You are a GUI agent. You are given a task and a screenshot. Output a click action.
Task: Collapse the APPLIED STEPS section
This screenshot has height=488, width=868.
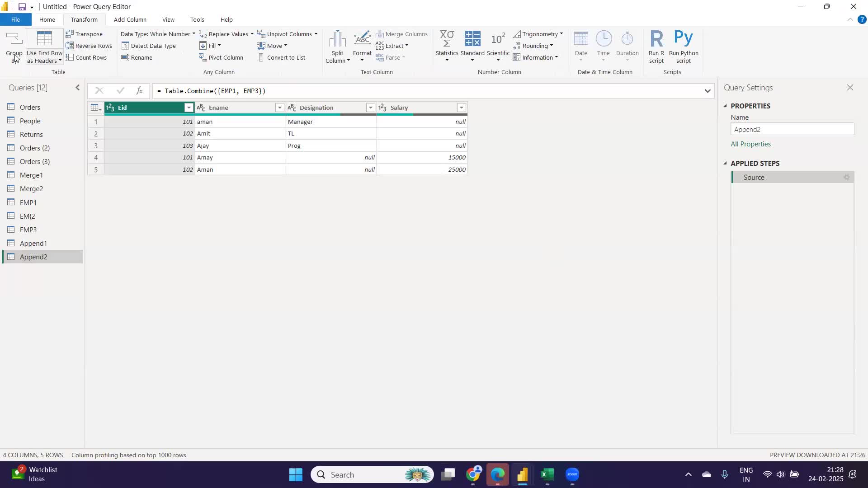[x=725, y=163]
